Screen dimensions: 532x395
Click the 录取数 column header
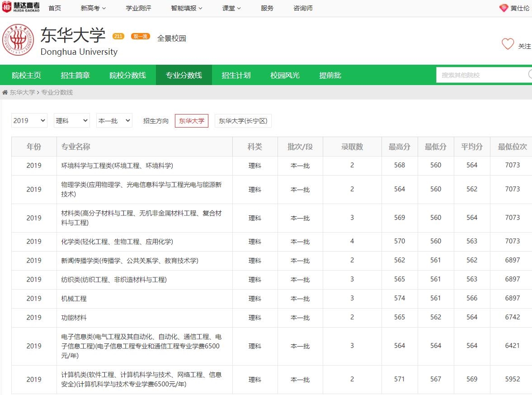click(352, 147)
